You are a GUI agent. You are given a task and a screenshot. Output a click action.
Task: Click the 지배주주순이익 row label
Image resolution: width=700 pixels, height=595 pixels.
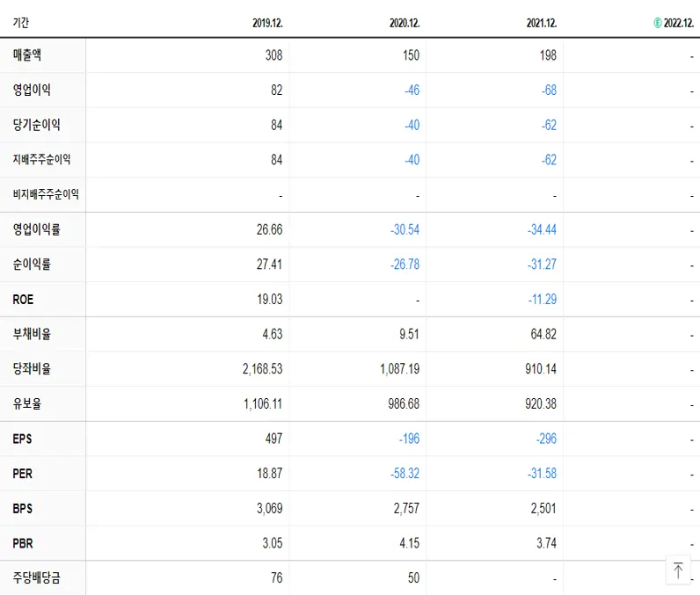click(x=41, y=159)
